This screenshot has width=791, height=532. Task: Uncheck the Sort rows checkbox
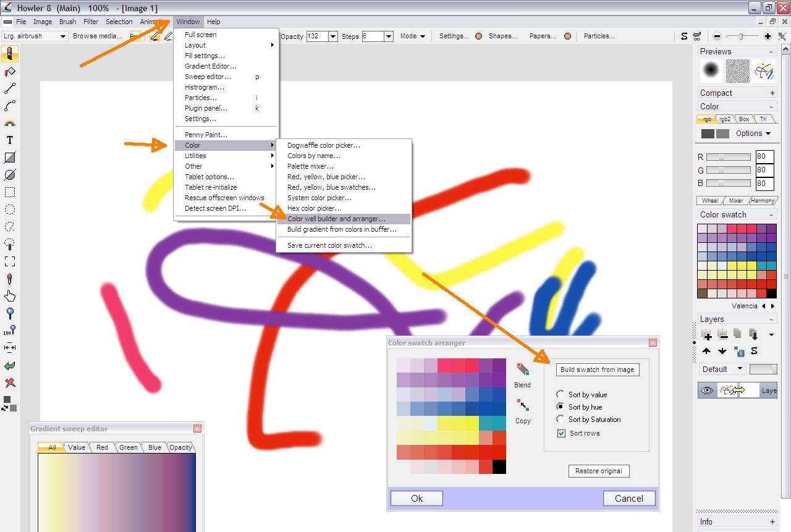561,433
